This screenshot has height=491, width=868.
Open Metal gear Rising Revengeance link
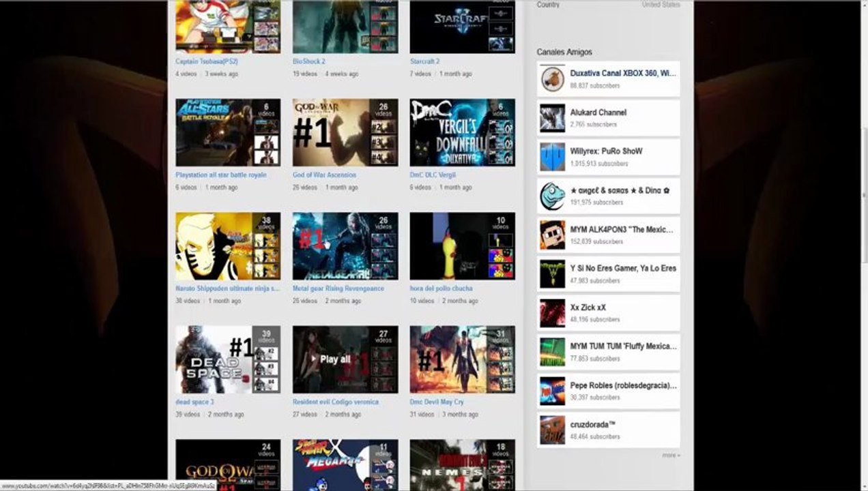point(338,288)
